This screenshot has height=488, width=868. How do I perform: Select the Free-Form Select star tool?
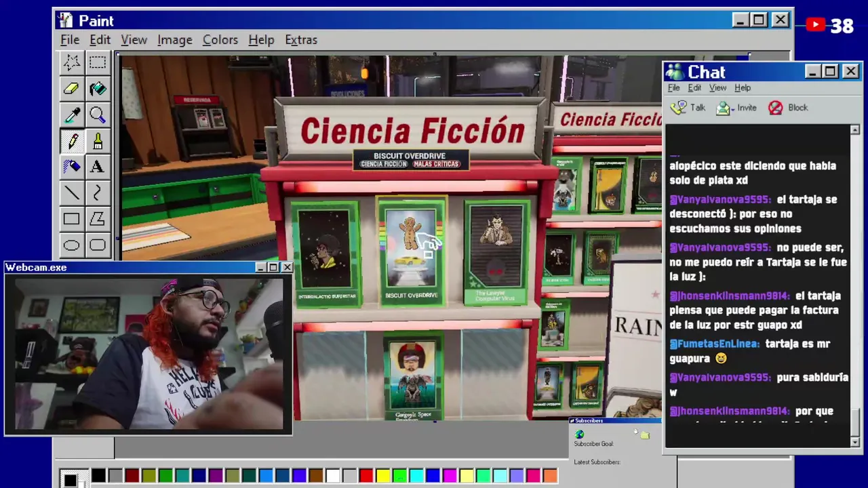tap(71, 62)
